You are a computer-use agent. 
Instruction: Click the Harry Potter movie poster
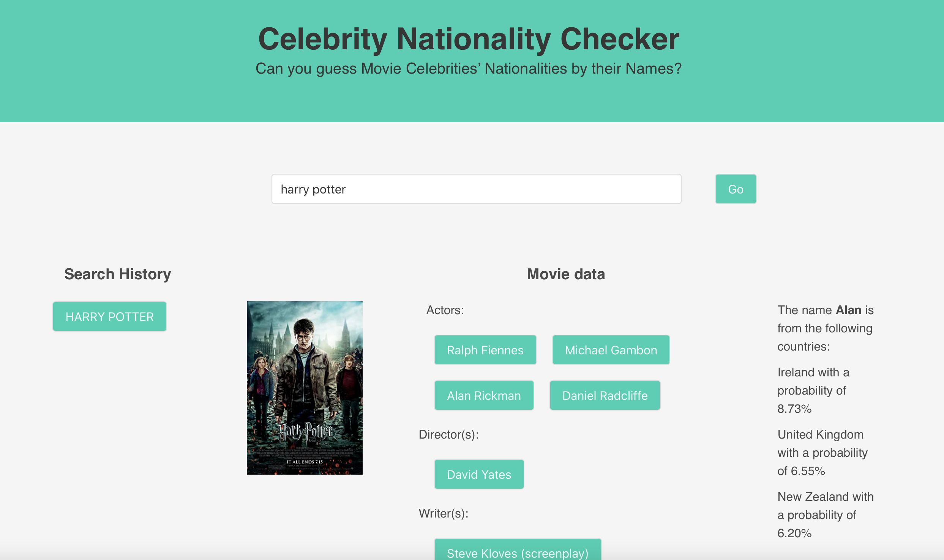pos(305,388)
